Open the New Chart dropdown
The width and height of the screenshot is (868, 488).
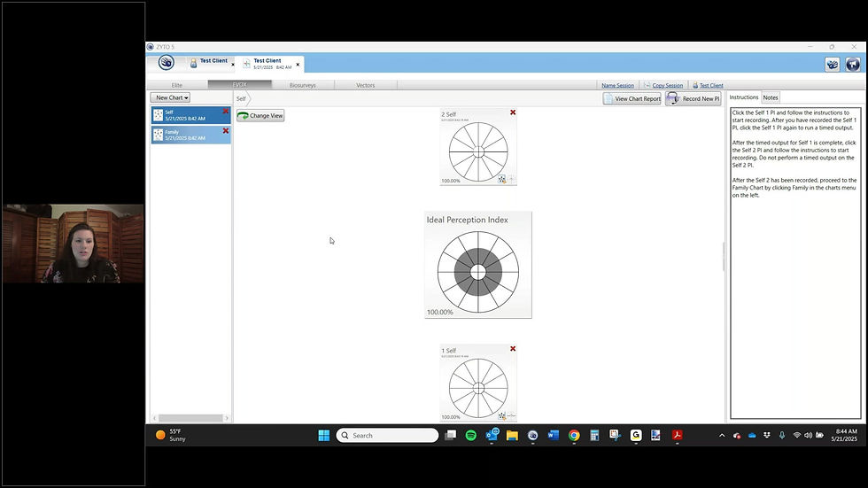pos(170,97)
